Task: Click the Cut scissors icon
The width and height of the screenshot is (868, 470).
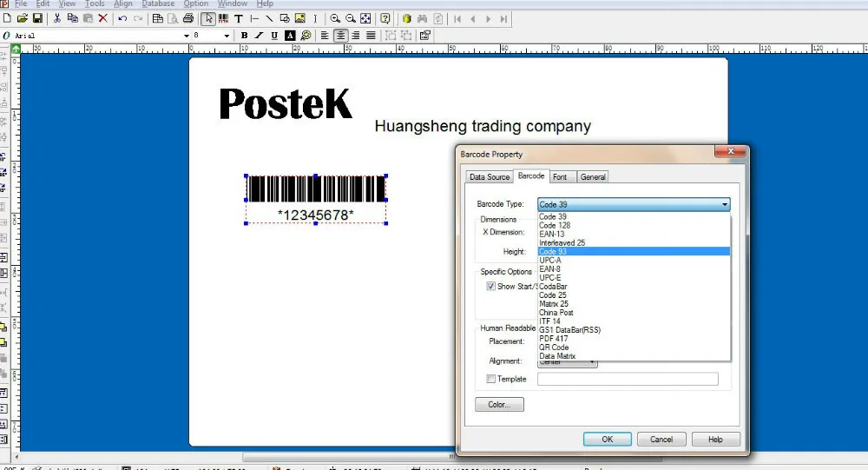Action: tap(57, 19)
